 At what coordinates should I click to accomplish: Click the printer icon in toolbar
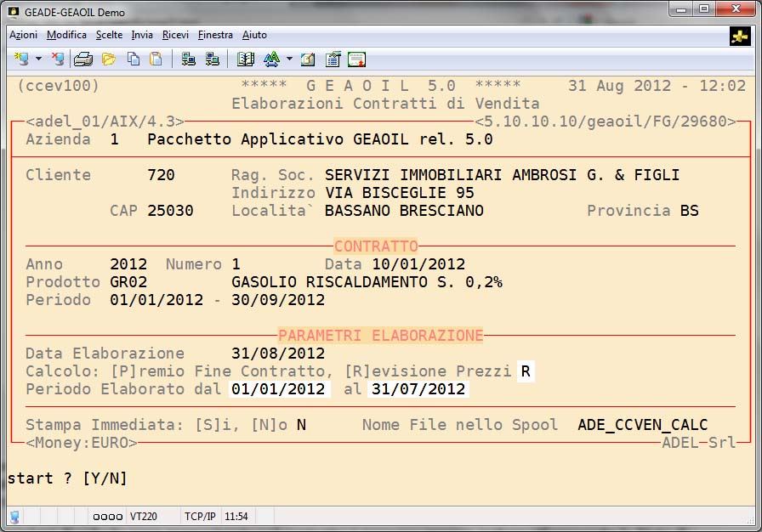click(82, 59)
